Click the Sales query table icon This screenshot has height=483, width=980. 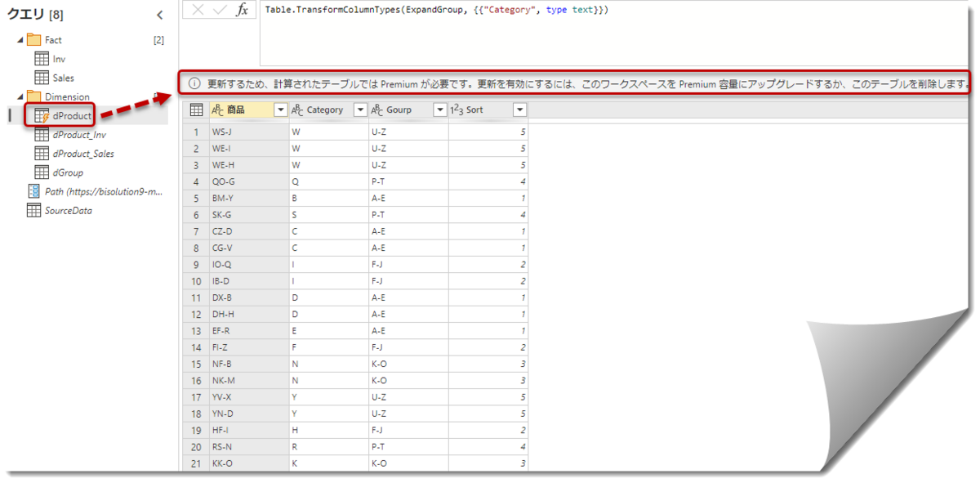click(42, 78)
